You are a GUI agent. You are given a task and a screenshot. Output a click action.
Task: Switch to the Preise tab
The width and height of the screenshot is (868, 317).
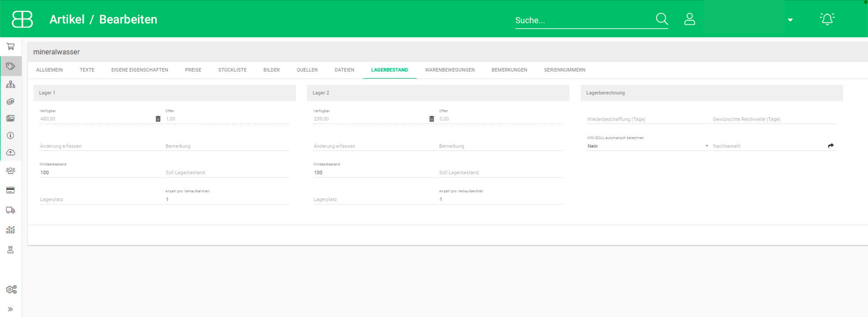coord(193,70)
